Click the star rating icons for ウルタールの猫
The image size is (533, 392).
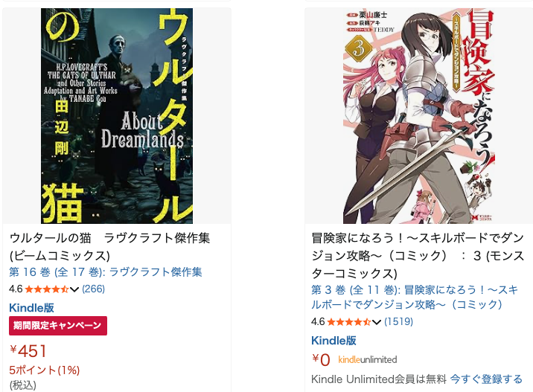(x=47, y=289)
